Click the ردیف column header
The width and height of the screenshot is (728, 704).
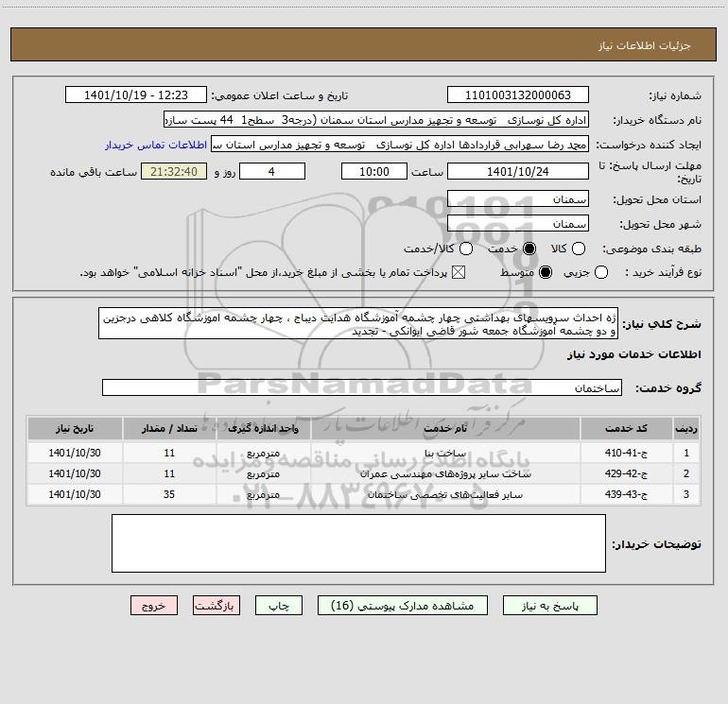coord(685,428)
